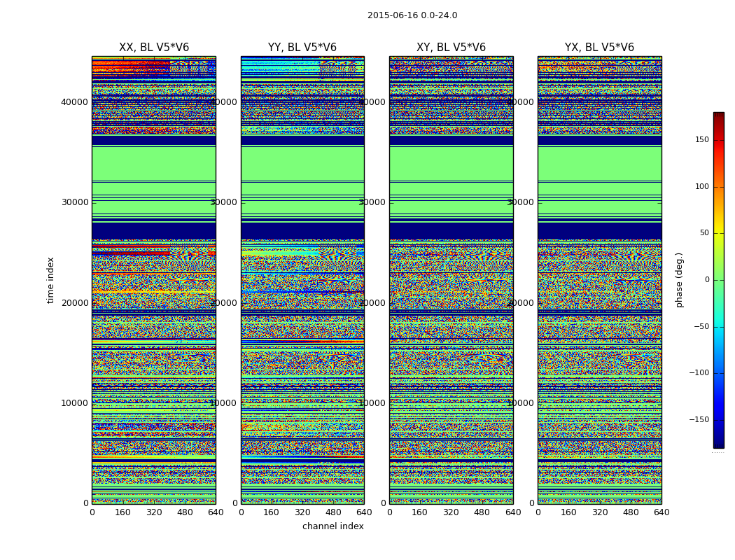735x560 pixels.
Task: Click XX panel y-axis tick 40000
Action: [x=74, y=102]
